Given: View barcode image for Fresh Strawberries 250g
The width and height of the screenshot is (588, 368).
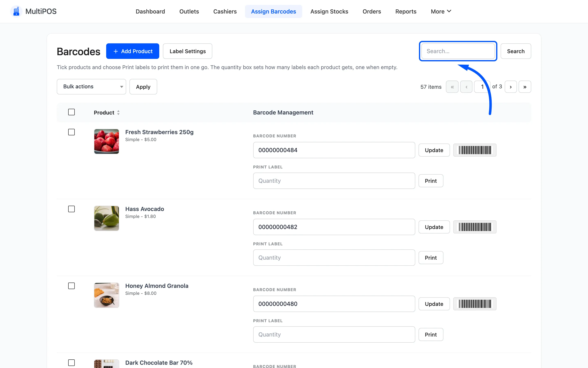Looking at the screenshot, I should pyautogui.click(x=474, y=150).
